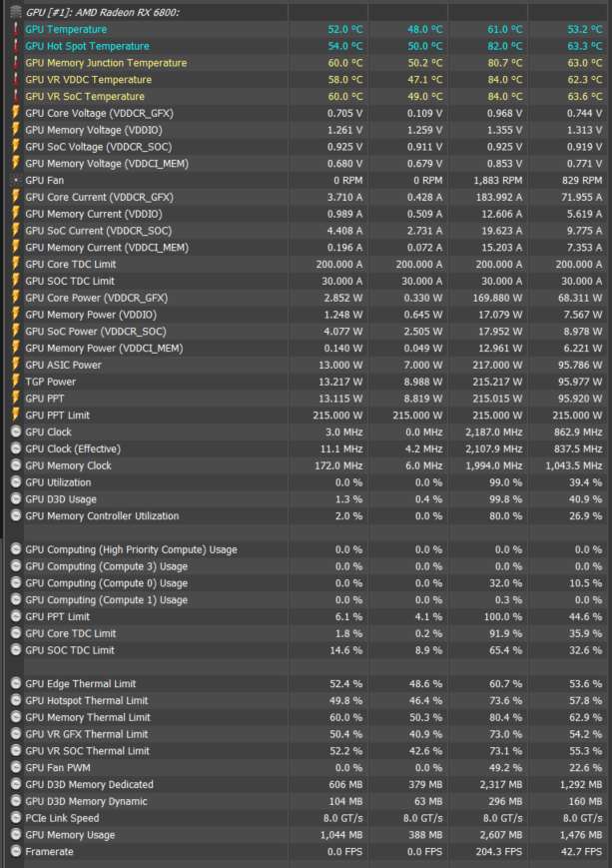Click the round icon beside GPU Clock
Image resolution: width=612 pixels, height=868 pixels.
click(16, 432)
